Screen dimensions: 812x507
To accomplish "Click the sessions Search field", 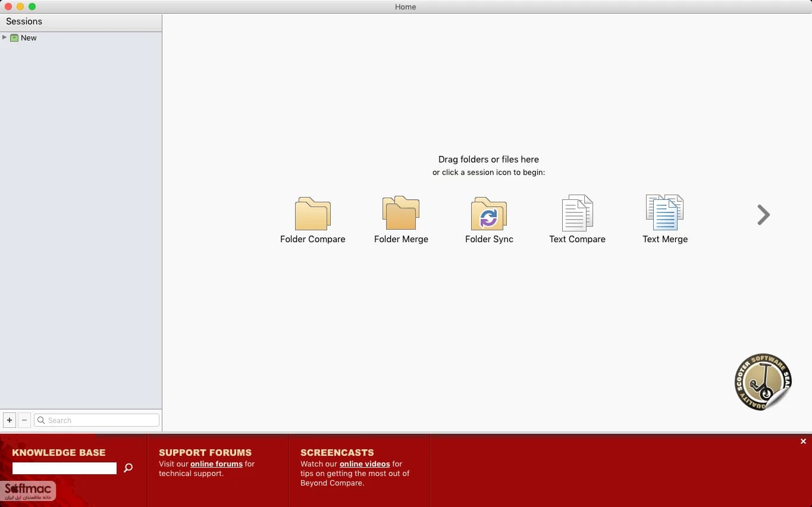I will tap(96, 420).
